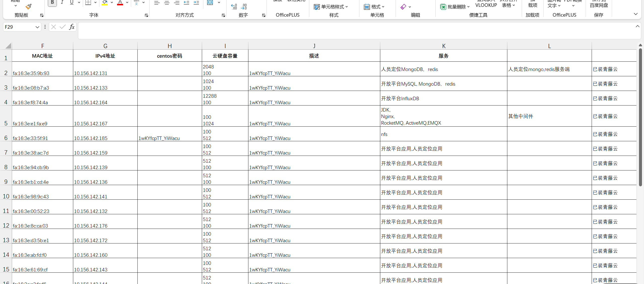Open the 剪贴板 dialog launcher

point(42,15)
